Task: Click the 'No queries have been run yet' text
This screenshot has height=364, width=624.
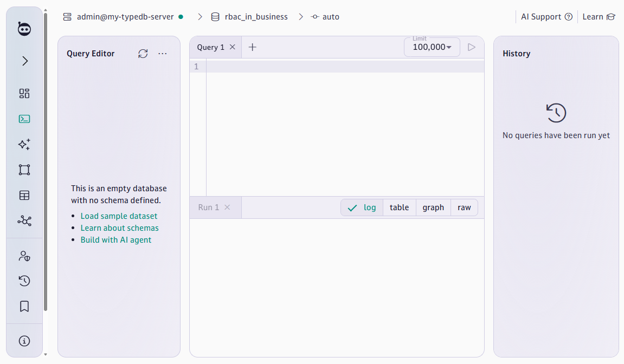Action: [556, 135]
